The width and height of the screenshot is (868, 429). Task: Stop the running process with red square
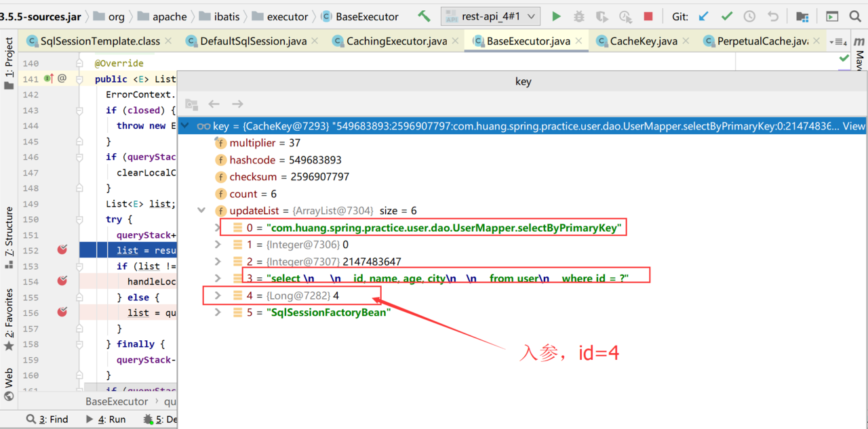tap(648, 16)
